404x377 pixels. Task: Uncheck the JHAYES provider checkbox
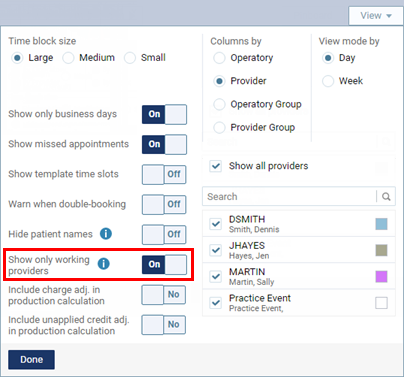[x=216, y=250]
